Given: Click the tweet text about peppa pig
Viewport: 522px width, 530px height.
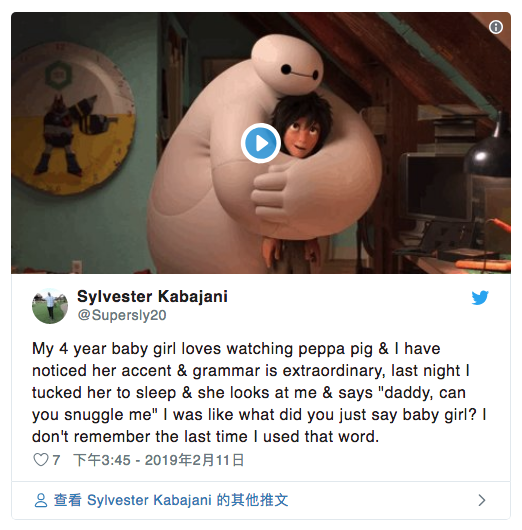Looking at the screenshot, I should pos(259,392).
